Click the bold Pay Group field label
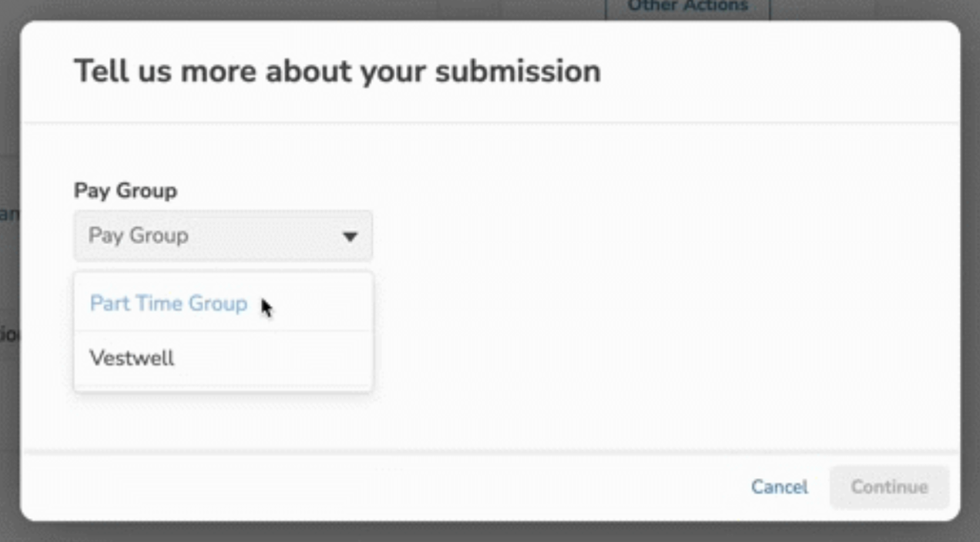Screen dimensions: 980x542 click(126, 190)
